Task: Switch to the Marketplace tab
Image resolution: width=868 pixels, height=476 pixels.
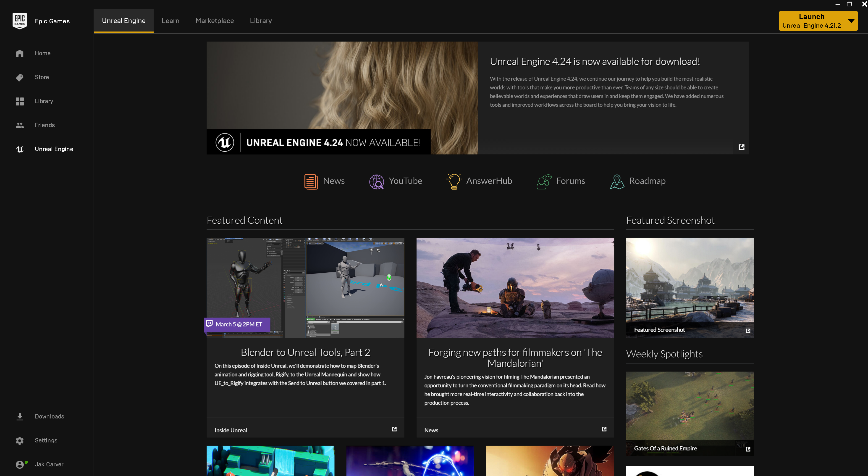Action: 215,21
